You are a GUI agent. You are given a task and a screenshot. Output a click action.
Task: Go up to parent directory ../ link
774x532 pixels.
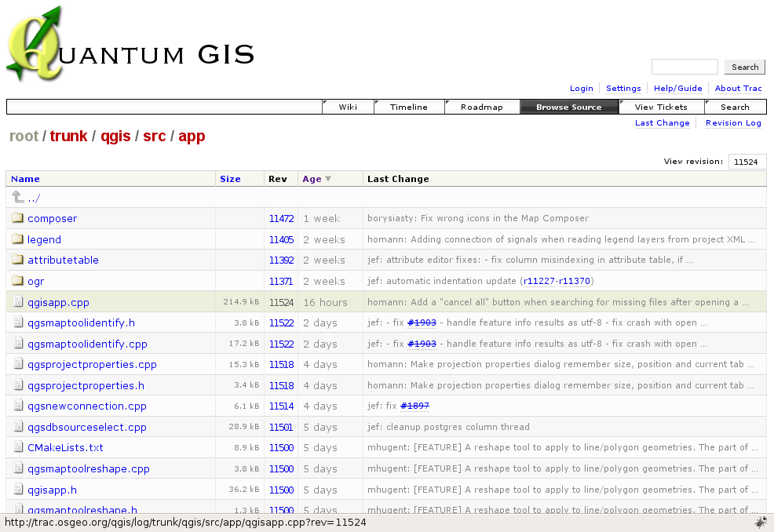click(x=34, y=199)
